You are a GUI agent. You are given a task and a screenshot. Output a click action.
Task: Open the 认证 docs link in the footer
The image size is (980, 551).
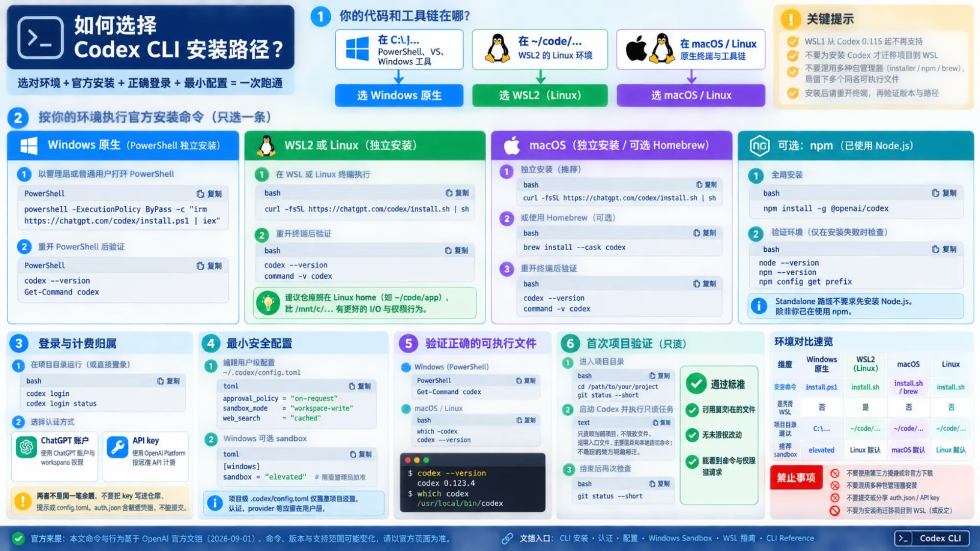coord(606,538)
